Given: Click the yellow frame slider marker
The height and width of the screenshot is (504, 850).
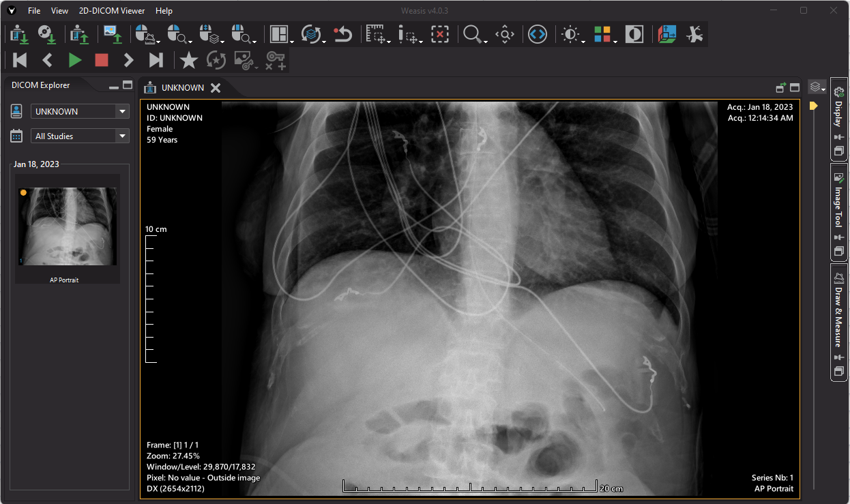Looking at the screenshot, I should click(813, 106).
